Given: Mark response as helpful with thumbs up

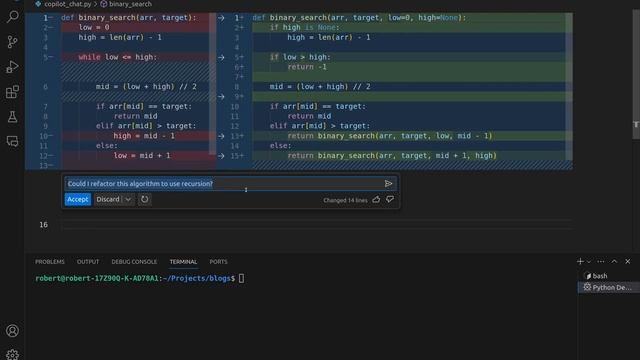Looking at the screenshot, I should tap(376, 199).
